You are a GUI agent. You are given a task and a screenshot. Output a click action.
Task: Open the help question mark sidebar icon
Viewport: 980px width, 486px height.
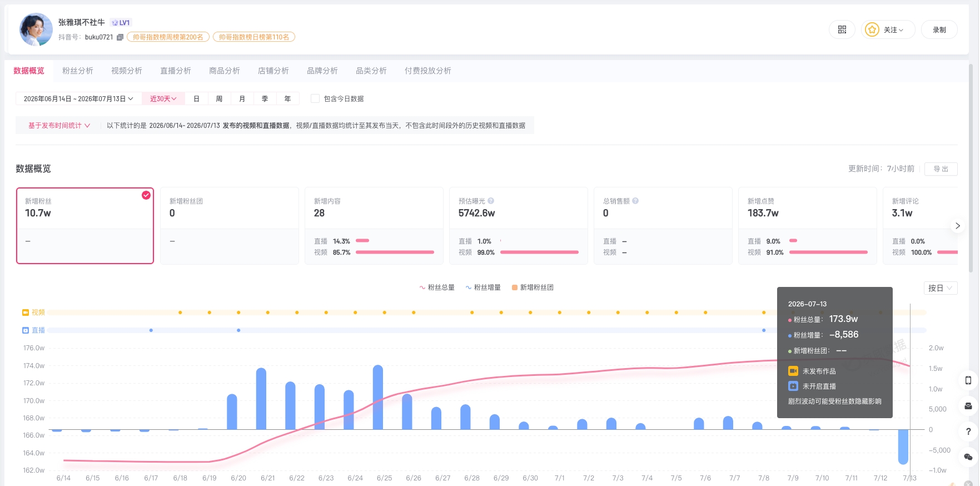[968, 431]
